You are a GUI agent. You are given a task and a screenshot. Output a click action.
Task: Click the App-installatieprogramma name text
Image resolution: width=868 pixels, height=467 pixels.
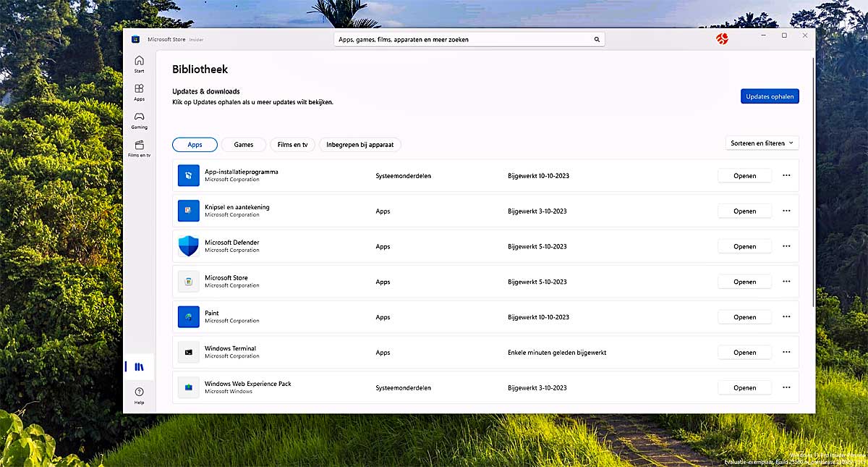(242, 172)
